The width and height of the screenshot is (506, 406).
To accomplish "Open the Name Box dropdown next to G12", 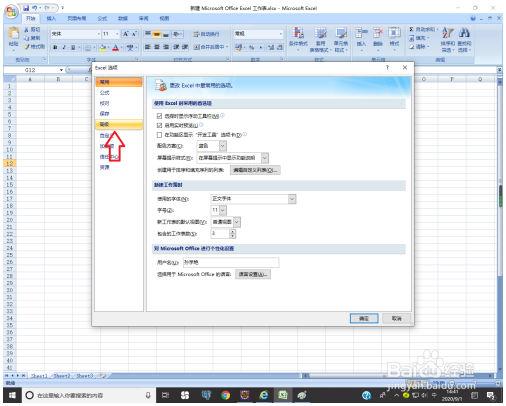I will click(61, 70).
